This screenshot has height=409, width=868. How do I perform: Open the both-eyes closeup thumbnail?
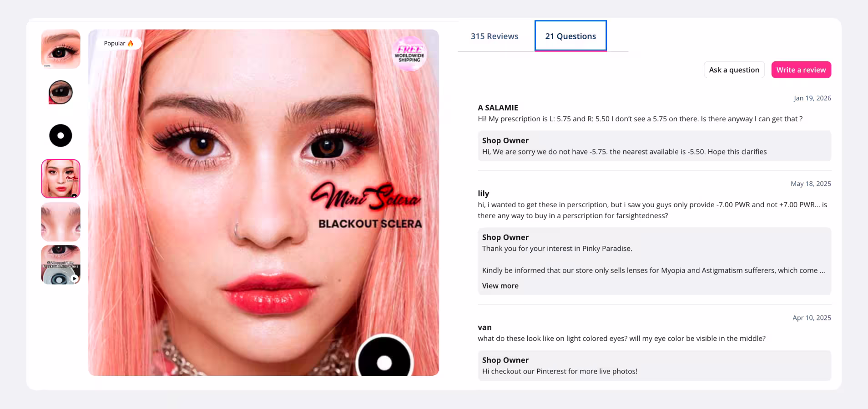pos(61,222)
